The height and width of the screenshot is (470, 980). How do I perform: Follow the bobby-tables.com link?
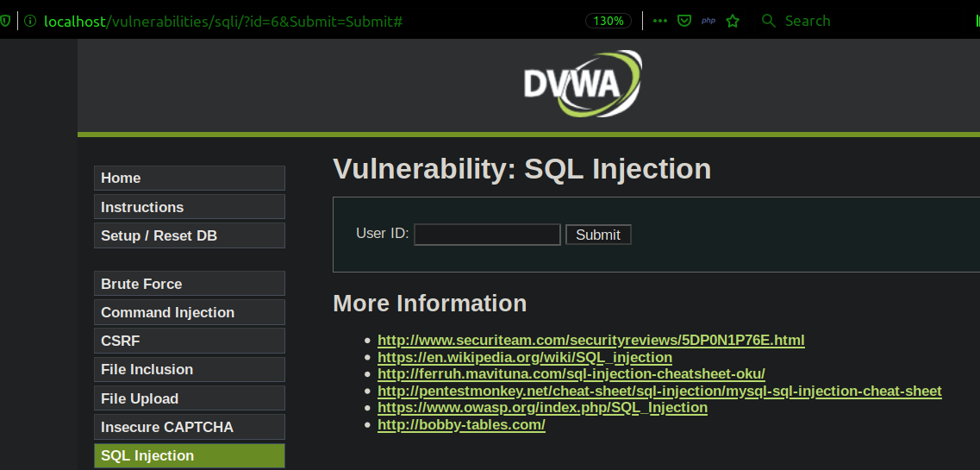click(461, 424)
